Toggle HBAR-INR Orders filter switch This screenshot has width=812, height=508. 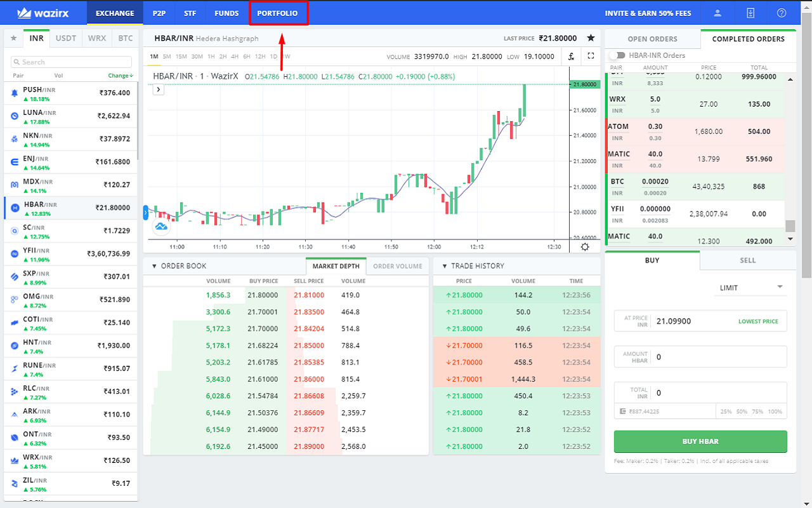point(617,55)
